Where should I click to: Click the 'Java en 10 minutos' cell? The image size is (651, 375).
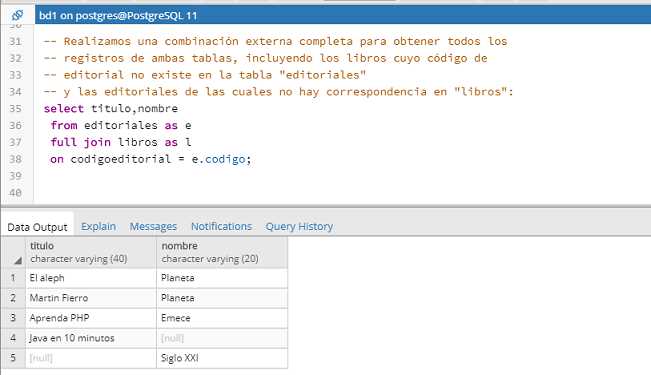coord(91,338)
